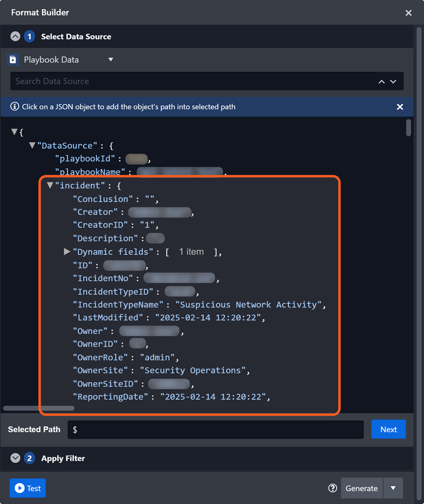Collapse the "incident" JSON object
424x504 pixels.
click(x=50, y=185)
